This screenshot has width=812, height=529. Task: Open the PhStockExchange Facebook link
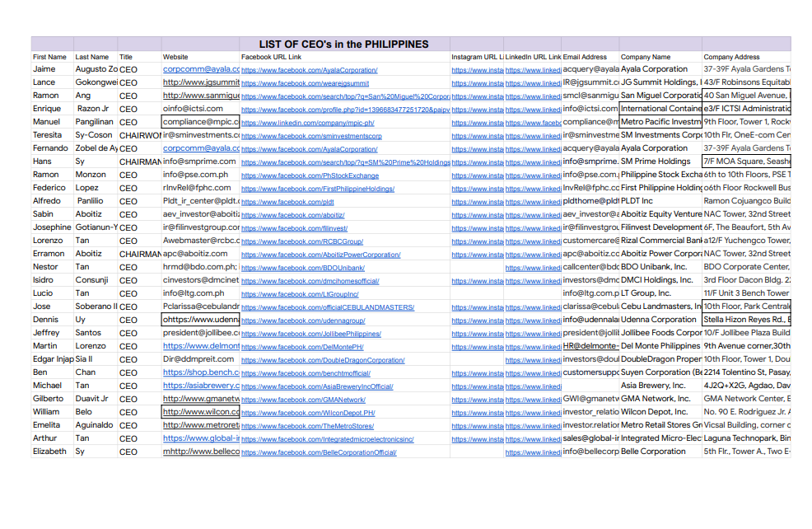310,176
